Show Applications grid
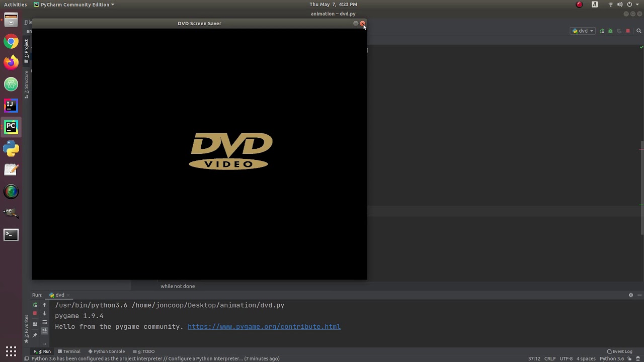This screenshot has height=362, width=644. pyautogui.click(x=11, y=351)
